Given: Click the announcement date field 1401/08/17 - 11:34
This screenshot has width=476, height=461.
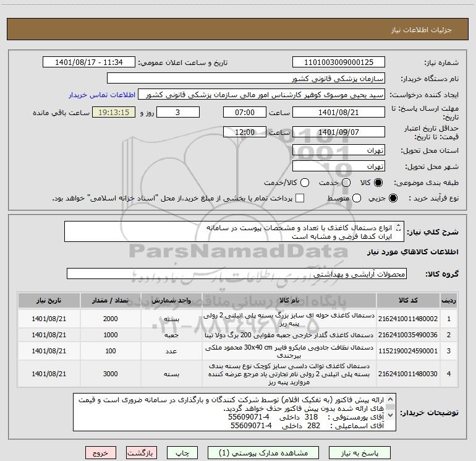Looking at the screenshot, I should pos(89,62).
